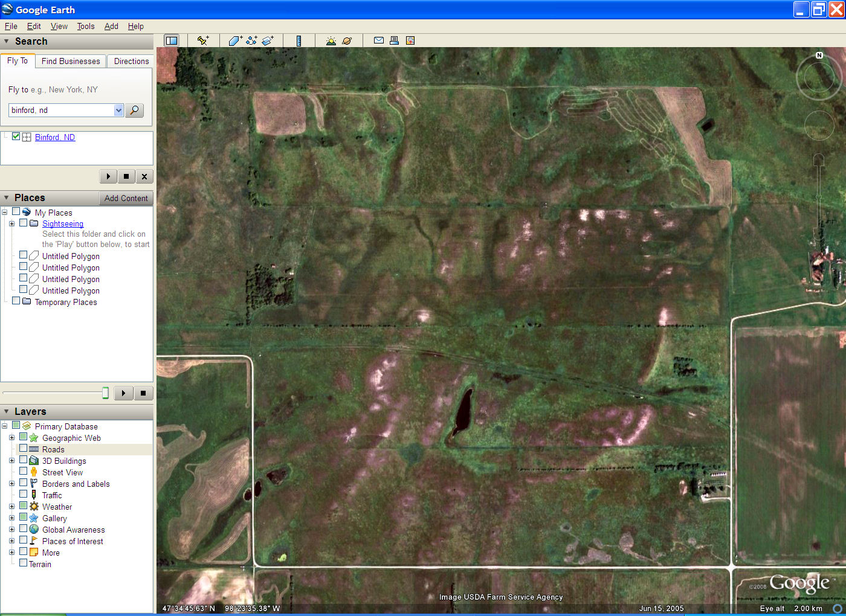846x616 pixels.
Task: Open the View menu
Action: pos(59,26)
